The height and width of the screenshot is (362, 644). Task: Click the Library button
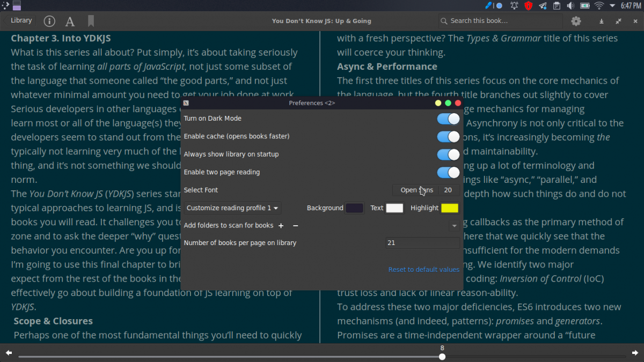point(21,20)
